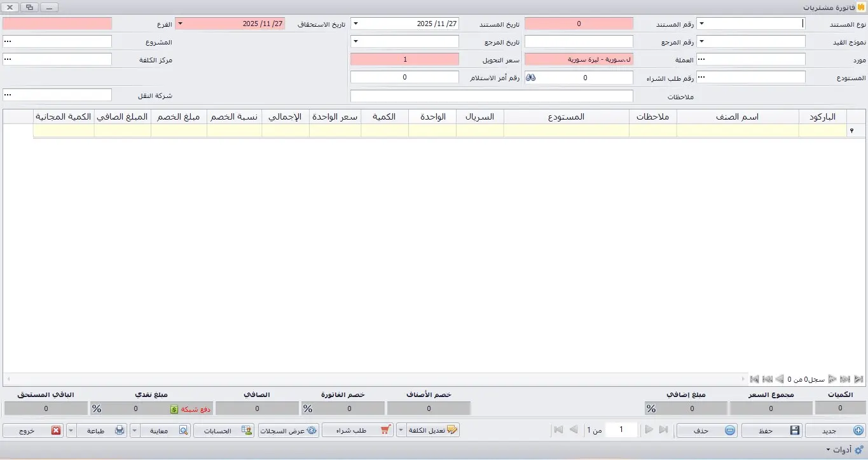Open the due date (تاريخ الاستحقاق) picker arrow

point(179,24)
